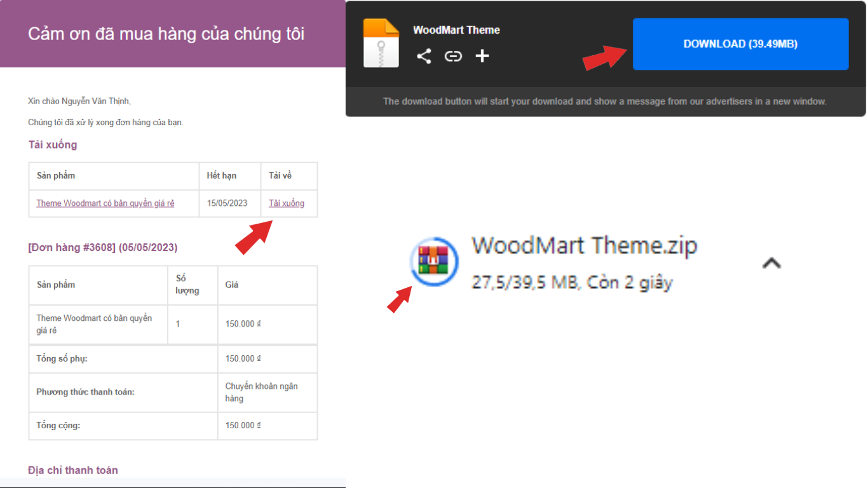Click the WoodMart Theme.zip file name
The image size is (868, 488).
584,246
